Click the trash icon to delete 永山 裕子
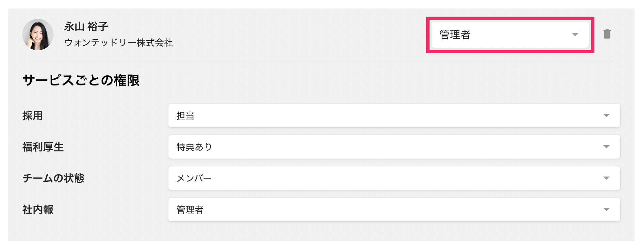The height and width of the screenshot is (248, 644). [607, 34]
